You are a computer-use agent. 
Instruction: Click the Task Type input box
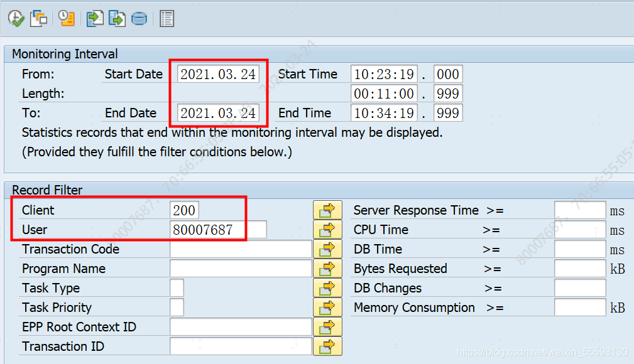tap(177, 288)
